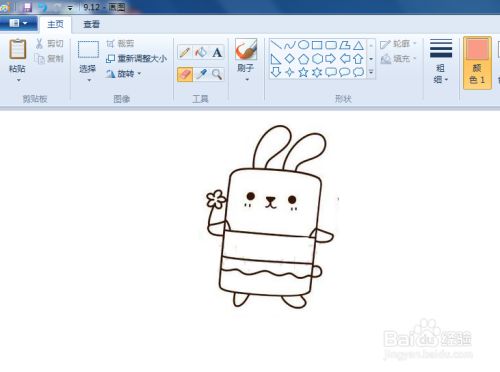Choose the Right arrow shape
Viewport: 500px width, 372px height.
331,59
